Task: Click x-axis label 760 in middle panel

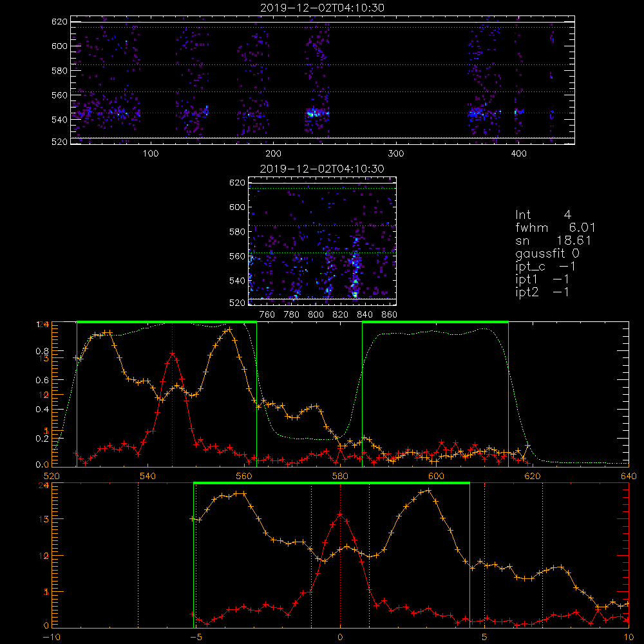Action: [x=267, y=315]
